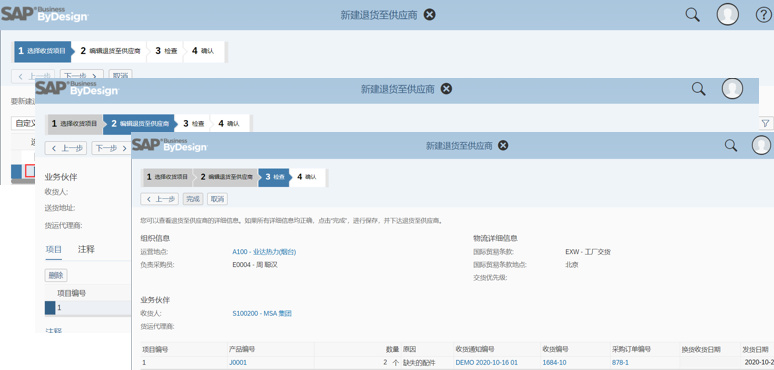This screenshot has width=774, height=370.
Task: Open the filter funnel icon at right edge
Action: 765,123
